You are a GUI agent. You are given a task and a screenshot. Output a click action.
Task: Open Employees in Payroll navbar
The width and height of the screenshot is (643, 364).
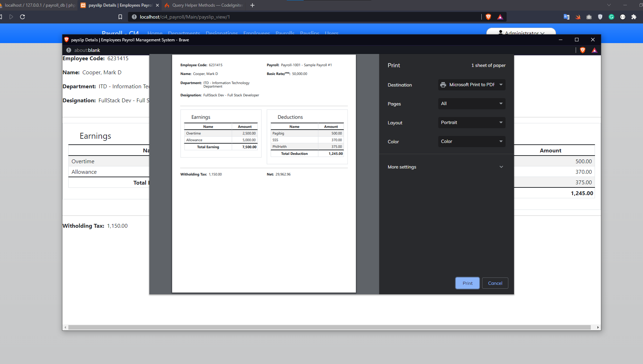pos(257,33)
